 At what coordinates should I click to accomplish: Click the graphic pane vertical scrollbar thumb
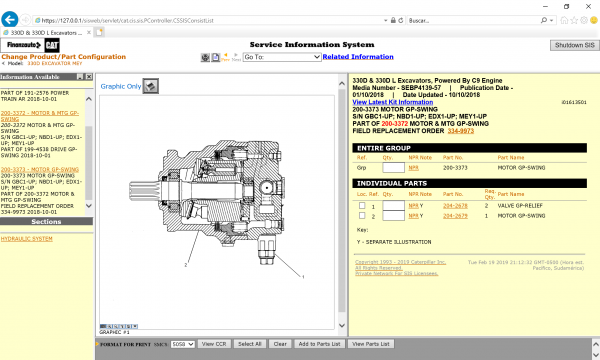pyautogui.click(x=342, y=201)
